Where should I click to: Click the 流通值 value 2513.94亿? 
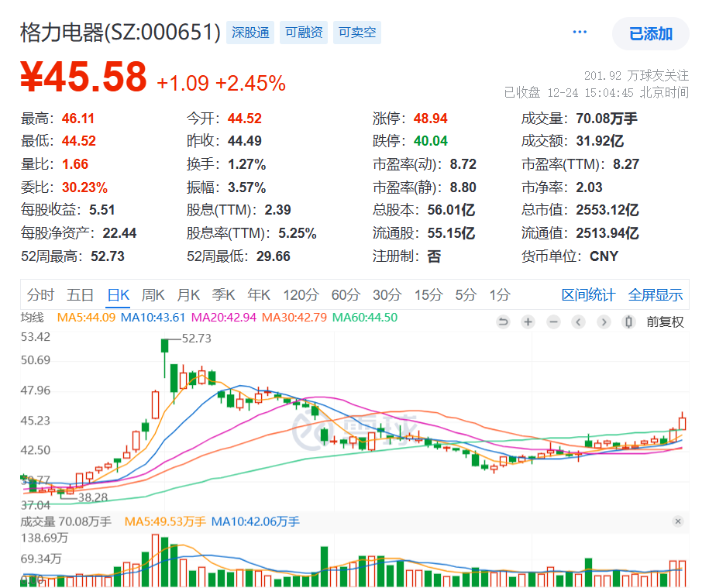coord(607,233)
